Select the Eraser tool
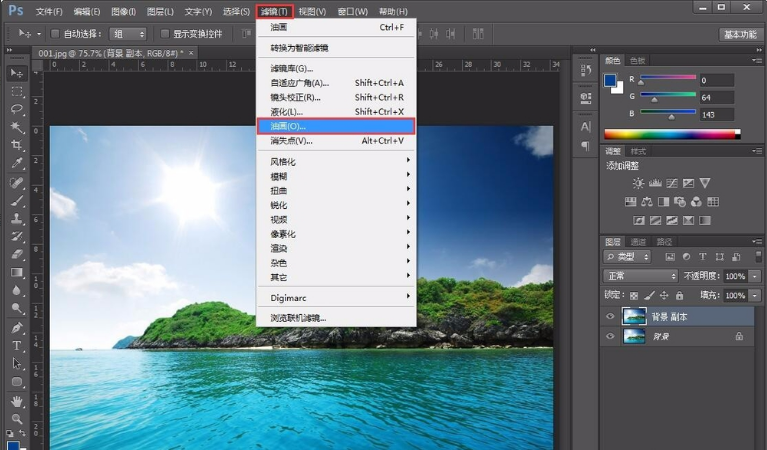767x450 pixels. [17, 254]
